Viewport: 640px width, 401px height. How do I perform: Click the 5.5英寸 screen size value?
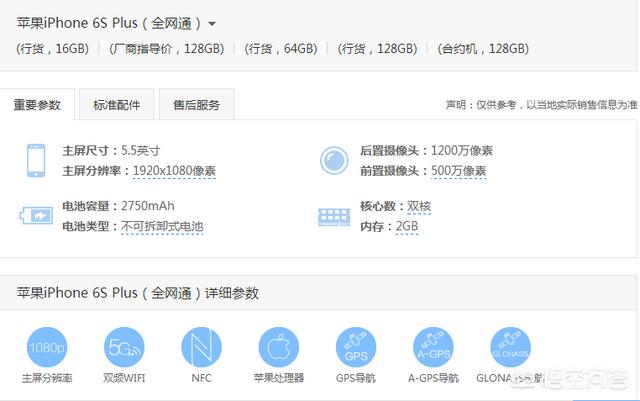coord(140,151)
